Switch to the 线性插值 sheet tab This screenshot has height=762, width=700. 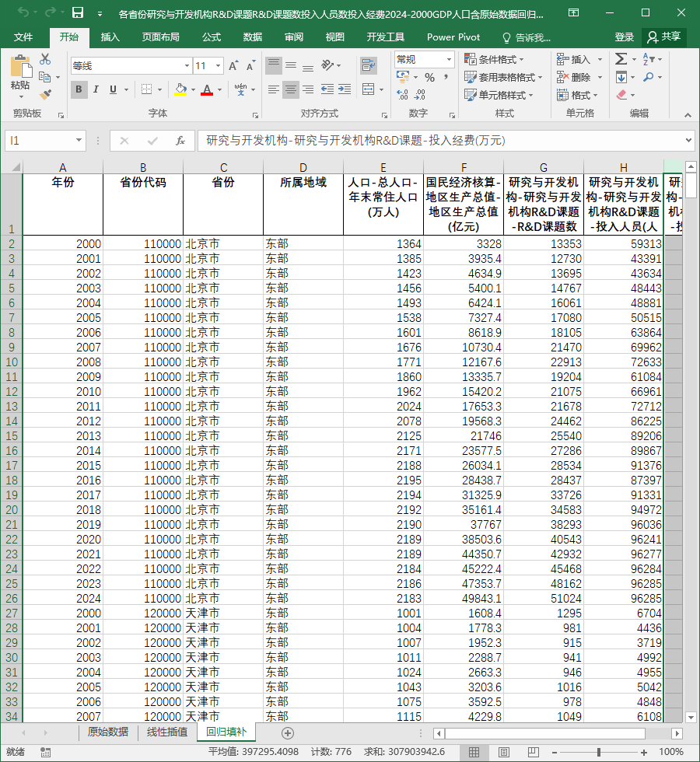tap(167, 732)
